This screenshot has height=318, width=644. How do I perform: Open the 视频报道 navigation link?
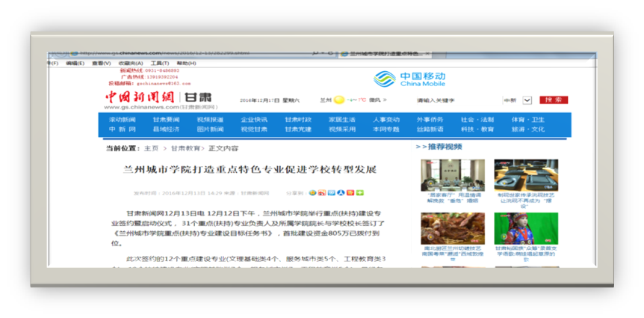point(210,120)
